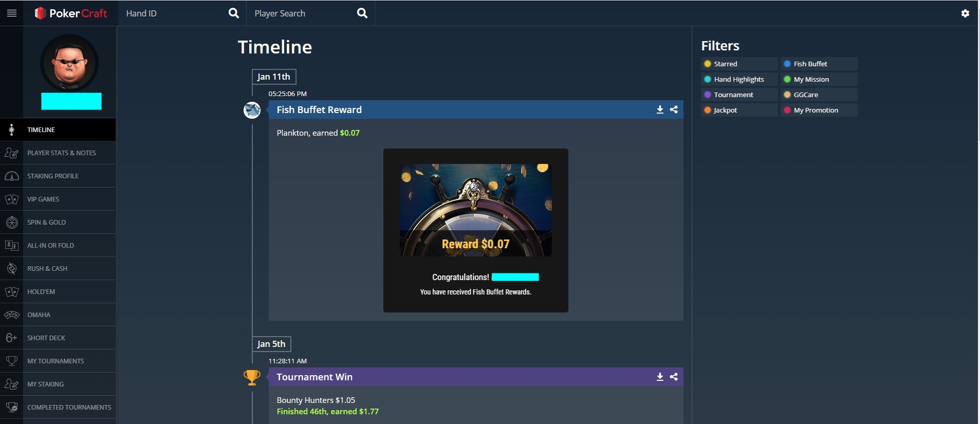Toggle the Jackpot filter
The width and height of the screenshot is (980, 424).
pos(738,110)
